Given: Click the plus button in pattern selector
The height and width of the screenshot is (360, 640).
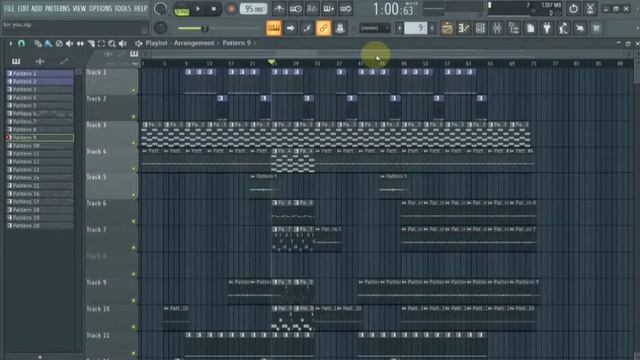Looking at the screenshot, I should pos(432,28).
